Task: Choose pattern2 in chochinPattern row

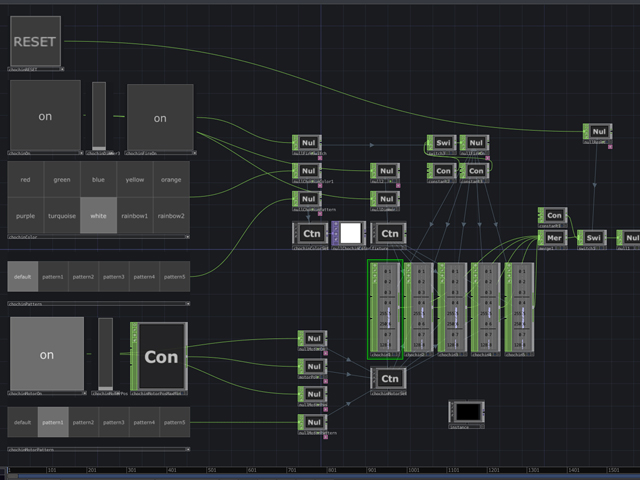Action: click(83, 276)
